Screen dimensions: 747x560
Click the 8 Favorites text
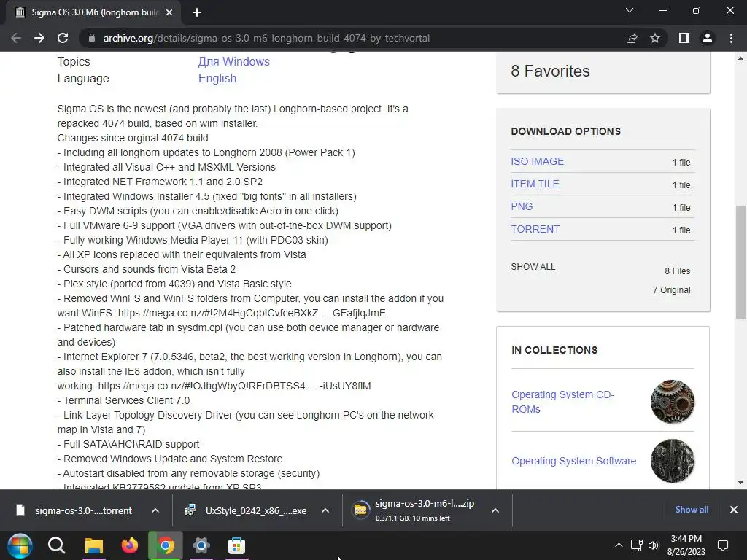pyautogui.click(x=550, y=71)
